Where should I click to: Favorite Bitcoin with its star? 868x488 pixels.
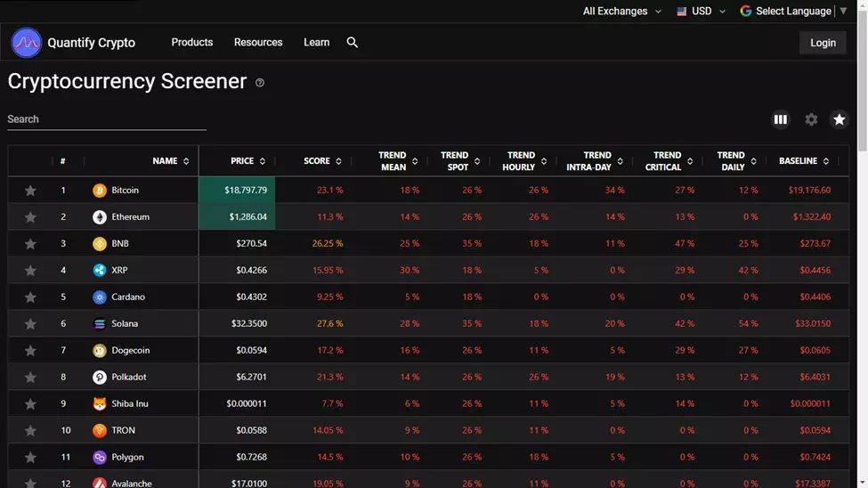[30, 191]
